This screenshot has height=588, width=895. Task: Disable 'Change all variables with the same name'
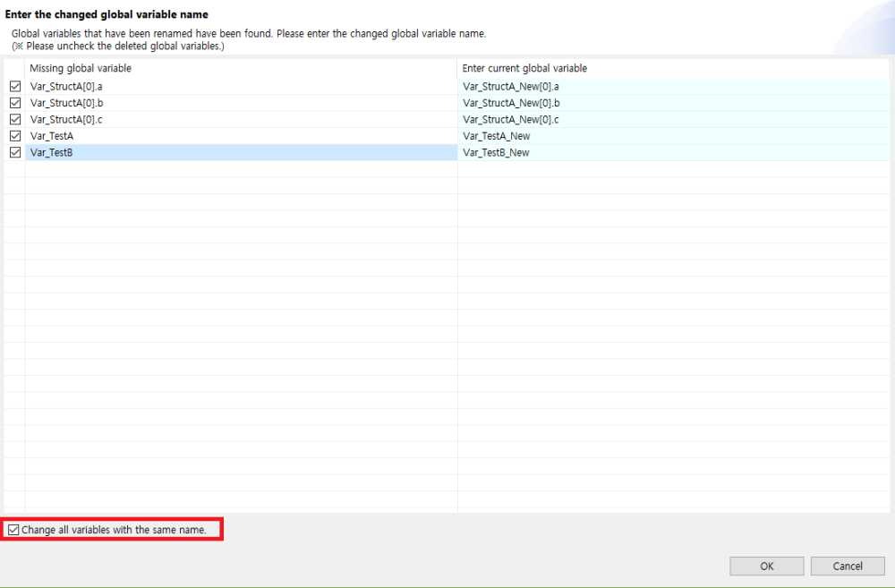(x=13, y=530)
